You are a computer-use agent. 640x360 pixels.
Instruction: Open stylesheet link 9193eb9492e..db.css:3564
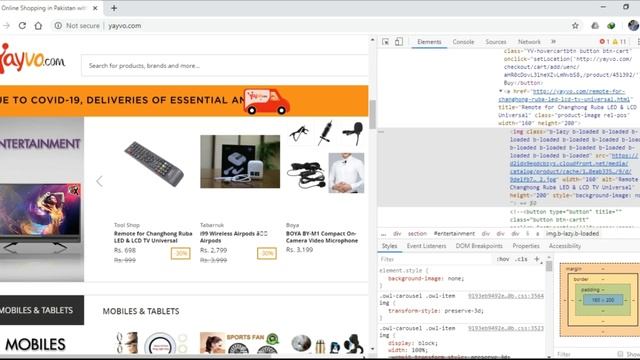pos(506,296)
